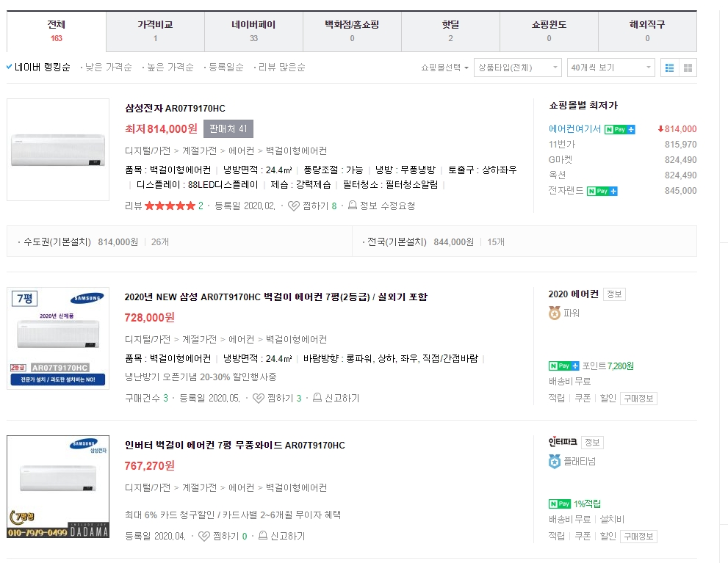Click heart icon for first product 찜하기
The height and width of the screenshot is (563, 728).
(293, 206)
